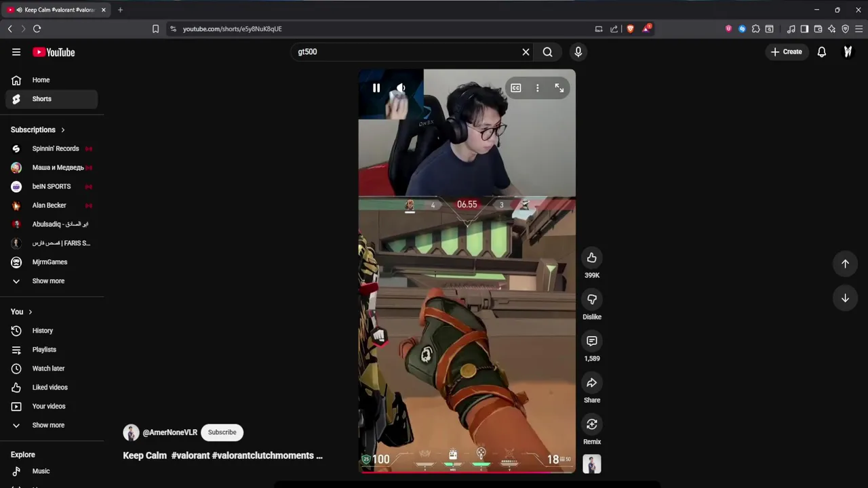Start voice search with the microphone icon

coord(578,52)
